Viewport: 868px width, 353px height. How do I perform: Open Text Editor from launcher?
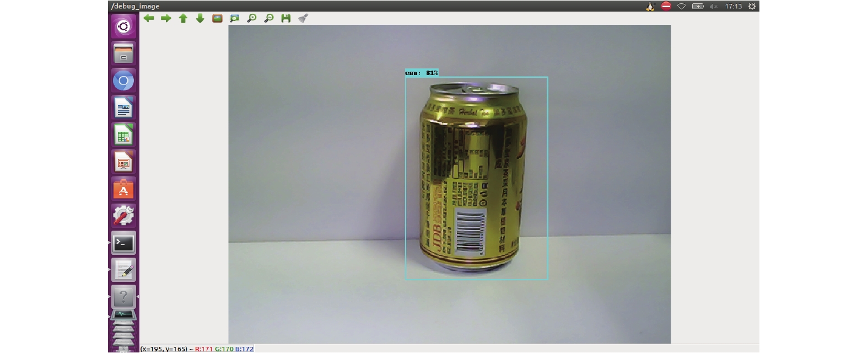coord(123,270)
